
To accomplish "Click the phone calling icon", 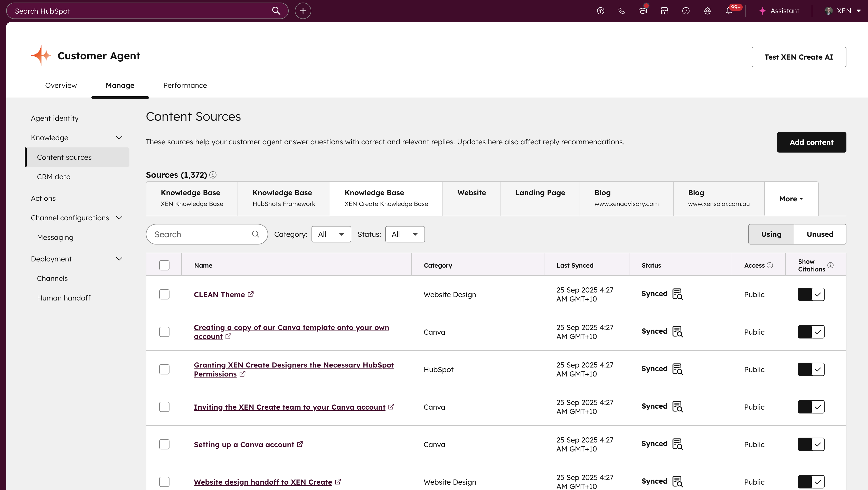I will pyautogui.click(x=622, y=11).
